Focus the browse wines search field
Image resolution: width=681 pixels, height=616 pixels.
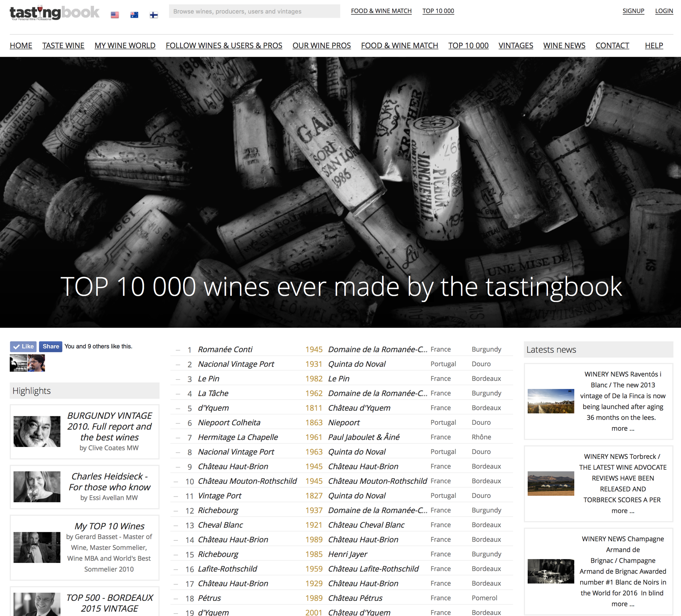pyautogui.click(x=254, y=11)
